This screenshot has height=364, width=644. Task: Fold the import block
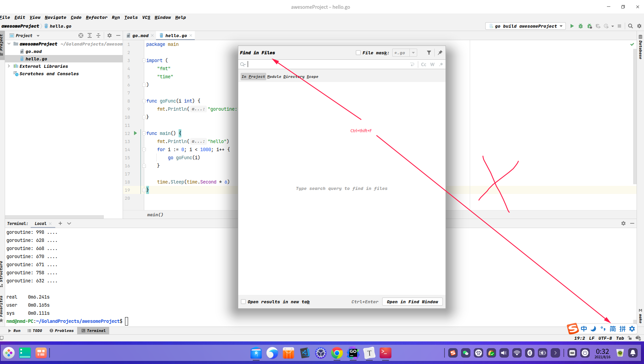coord(144,60)
